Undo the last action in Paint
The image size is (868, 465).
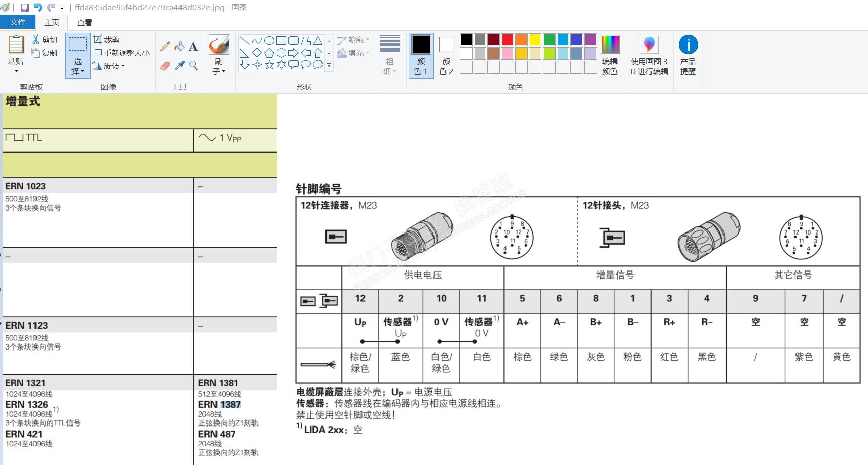coord(38,8)
